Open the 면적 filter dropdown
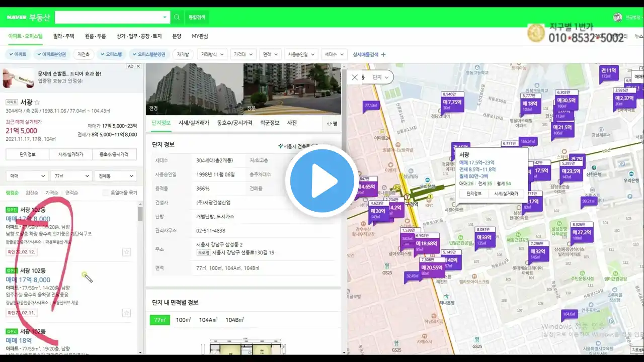Screen dimensions: 644x362 (271, 54)
